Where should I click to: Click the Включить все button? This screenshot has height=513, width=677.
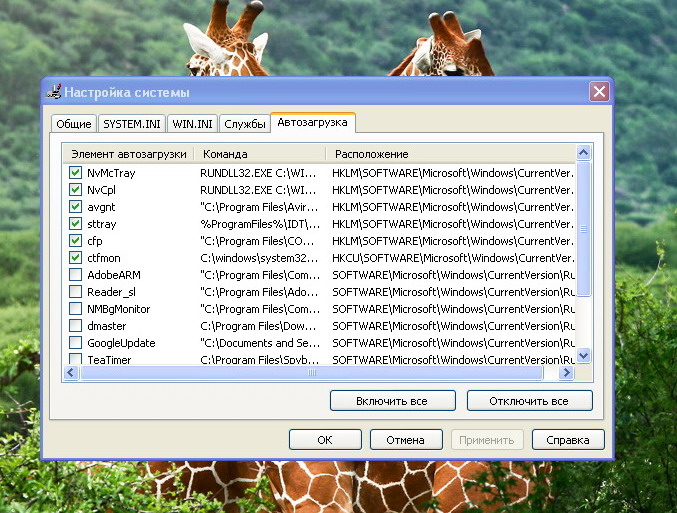[x=392, y=401]
